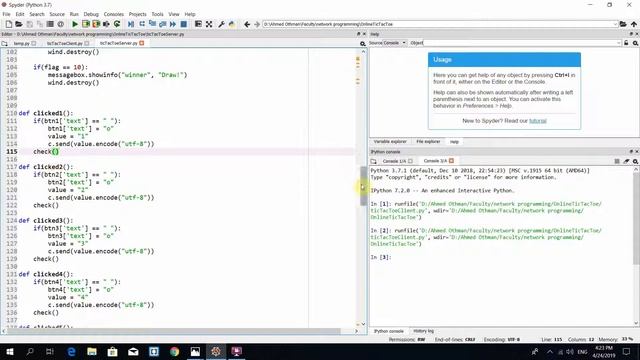
Task: Open PYTHONPATH manager icon
Action: tap(232, 24)
